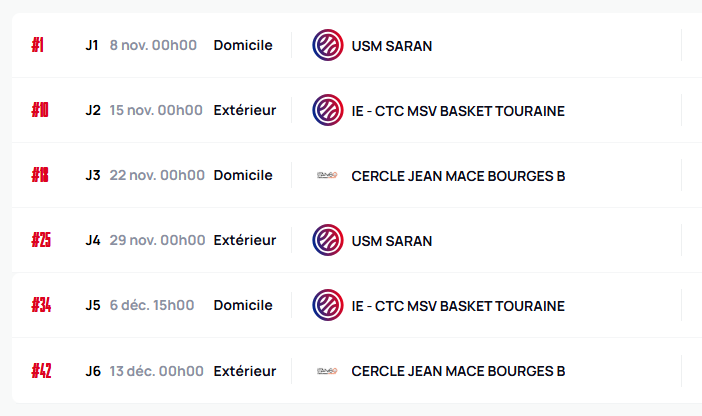Click match number #34
Image resolution: width=702 pixels, height=416 pixels.
[41, 306]
